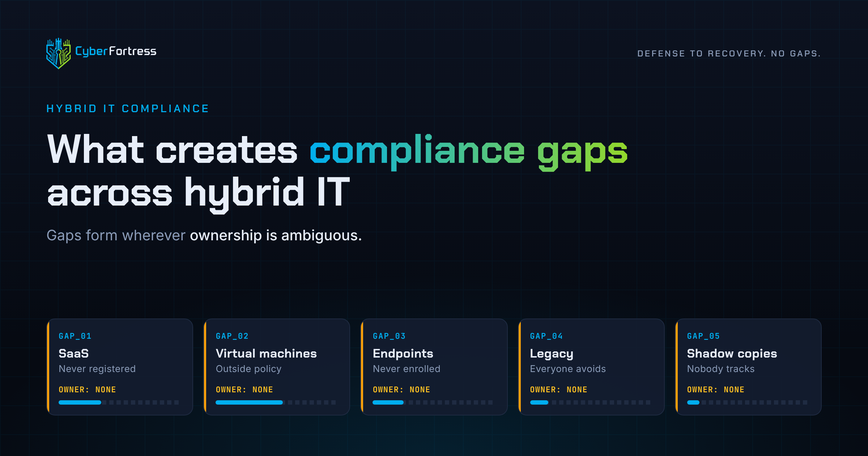
Task: Click the Virtual machines card title
Action: [x=266, y=353]
